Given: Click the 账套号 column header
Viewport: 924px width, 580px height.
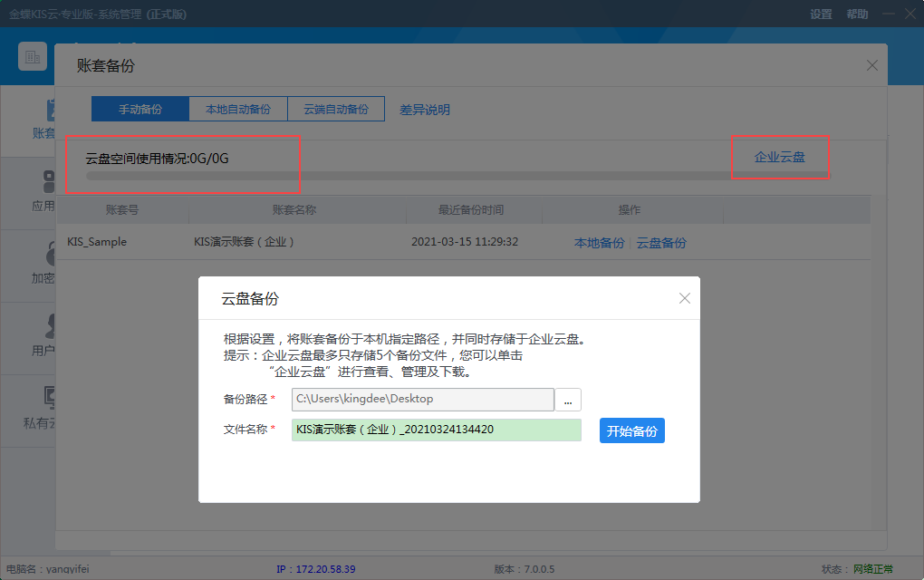Looking at the screenshot, I should click(x=122, y=210).
